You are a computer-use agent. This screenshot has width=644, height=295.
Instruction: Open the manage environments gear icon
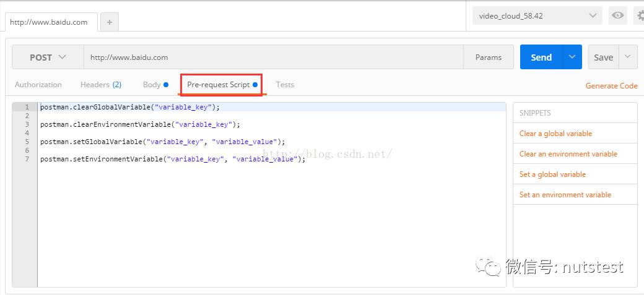click(640, 16)
